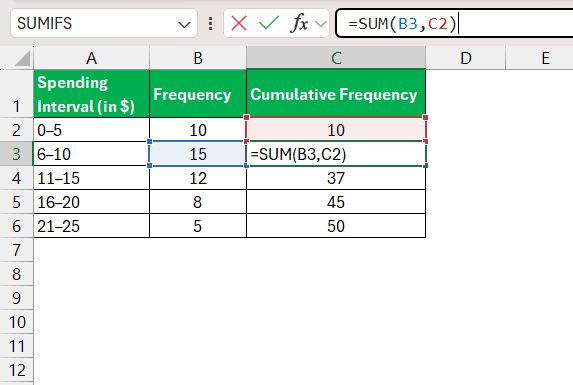Select cumulative frequency cell showing 50
Viewport: 573px width, 385px height.
[336, 226]
